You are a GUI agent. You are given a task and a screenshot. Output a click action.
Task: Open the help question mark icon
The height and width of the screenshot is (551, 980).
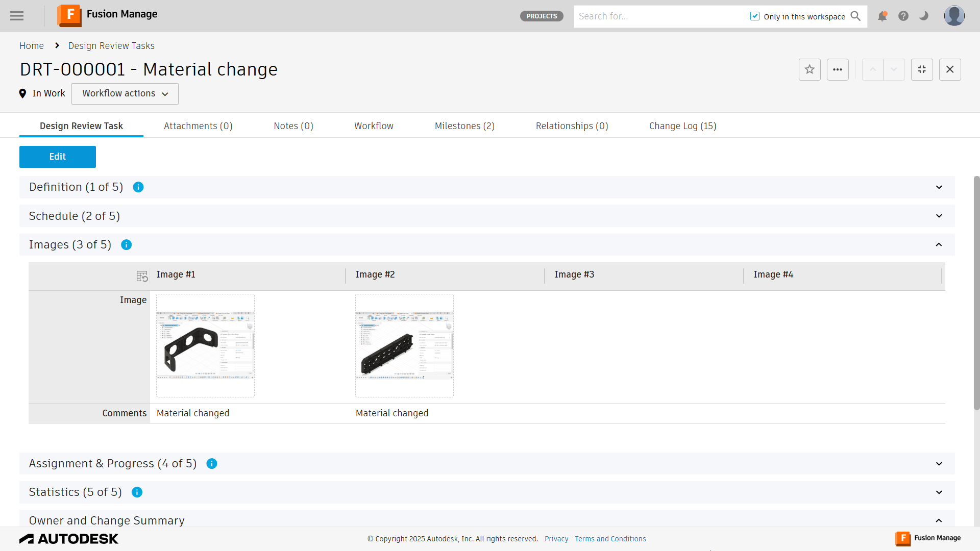coord(903,16)
